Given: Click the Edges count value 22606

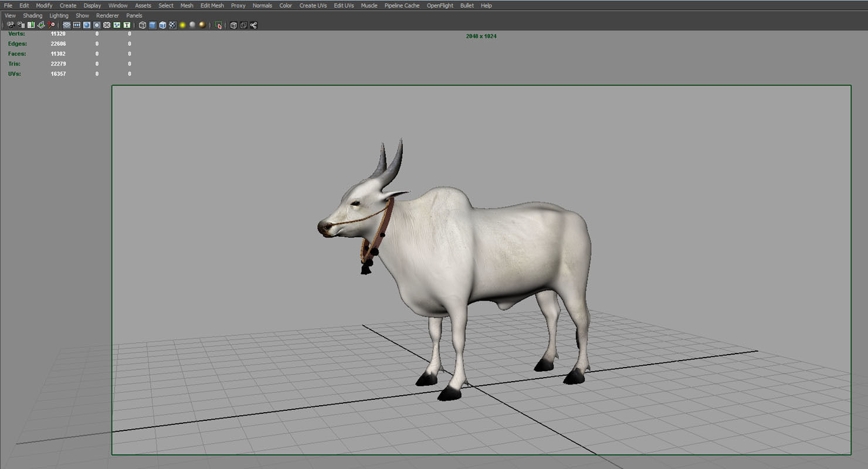Looking at the screenshot, I should [x=58, y=44].
